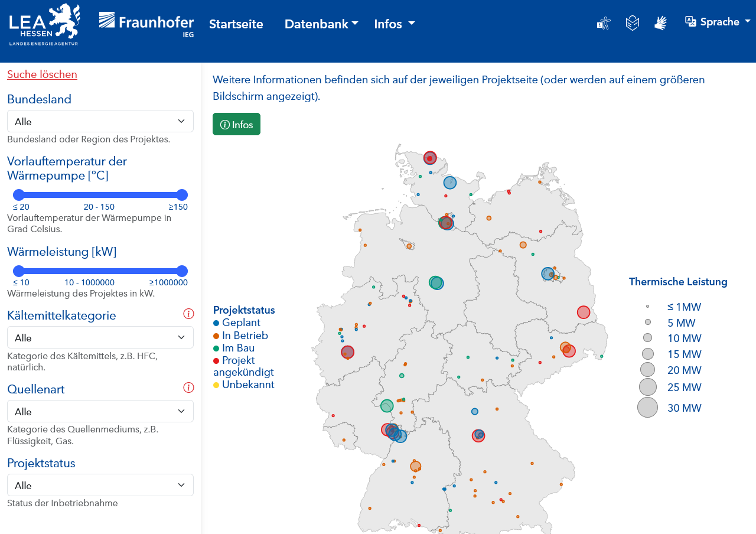Click the easy language (Leichte Sprache) icon
Image resolution: width=756 pixels, height=534 pixels.
[x=632, y=22]
